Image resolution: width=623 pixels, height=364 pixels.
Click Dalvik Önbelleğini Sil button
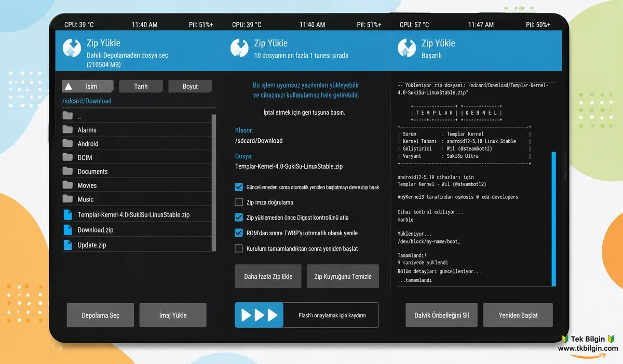click(x=442, y=315)
